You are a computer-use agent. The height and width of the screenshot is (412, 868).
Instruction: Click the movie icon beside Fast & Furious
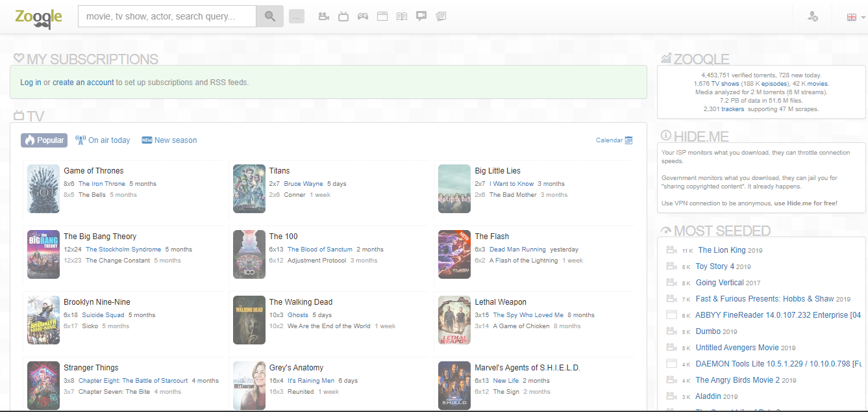click(x=671, y=299)
